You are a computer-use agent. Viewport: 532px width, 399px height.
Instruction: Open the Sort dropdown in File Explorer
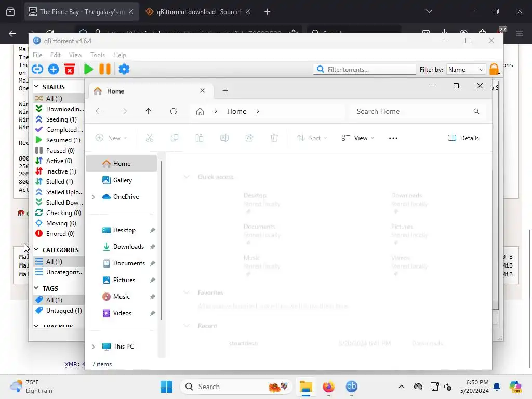312,138
